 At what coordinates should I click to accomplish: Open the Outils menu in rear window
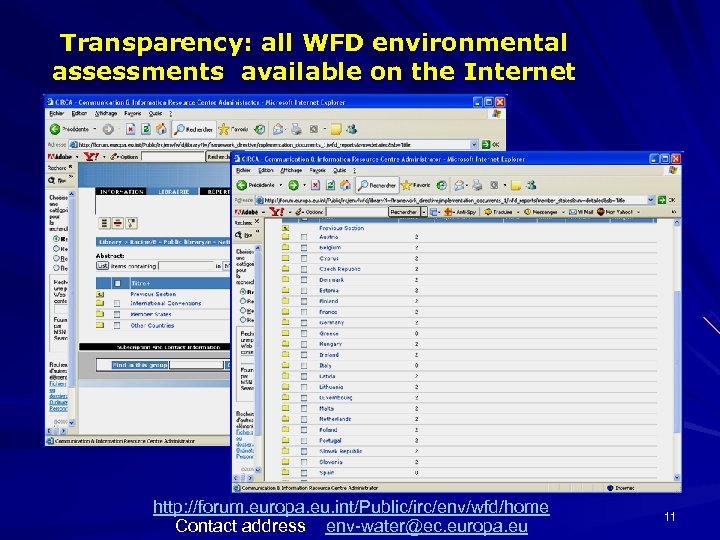pos(155,113)
